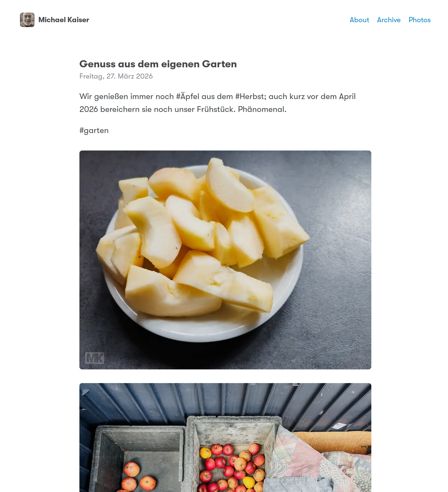Open the Michael Kaiser site title

[64, 20]
